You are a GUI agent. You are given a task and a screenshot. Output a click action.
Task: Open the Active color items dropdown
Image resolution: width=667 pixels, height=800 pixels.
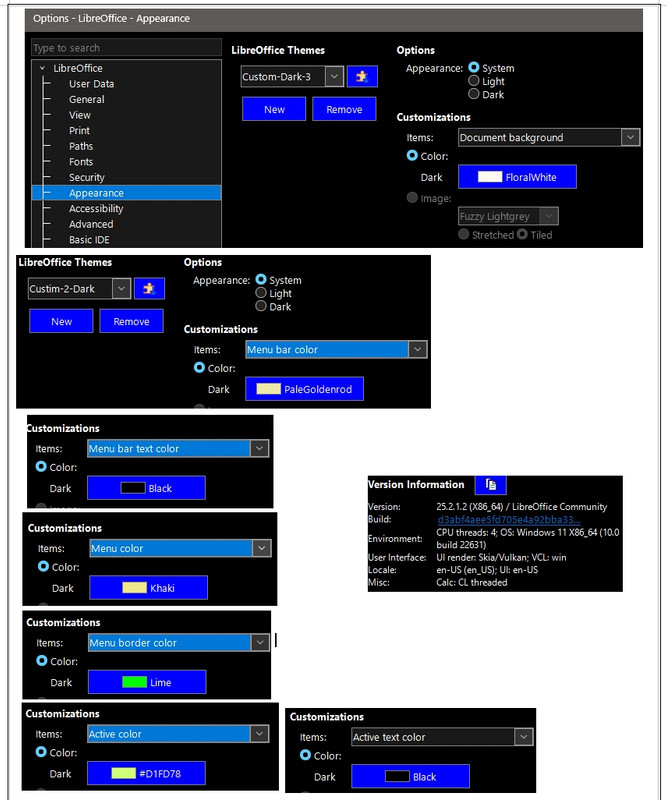[x=260, y=734]
